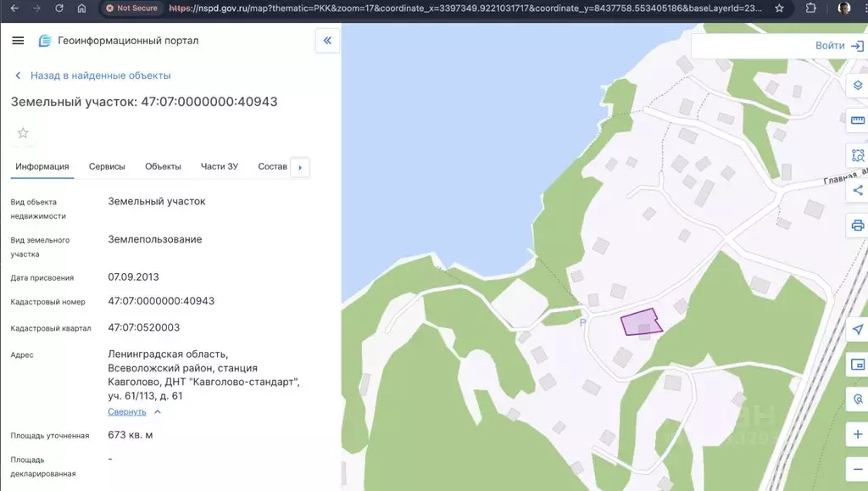Collapse the left info panel

coord(327,41)
